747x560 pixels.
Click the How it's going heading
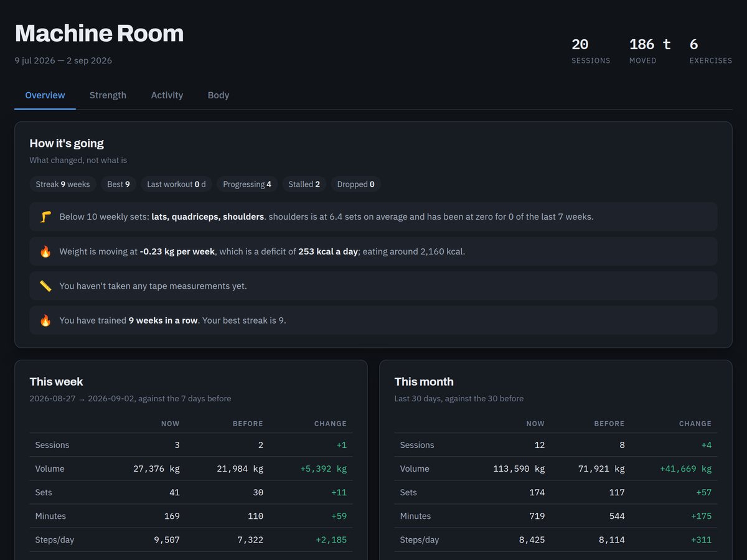[x=67, y=143]
